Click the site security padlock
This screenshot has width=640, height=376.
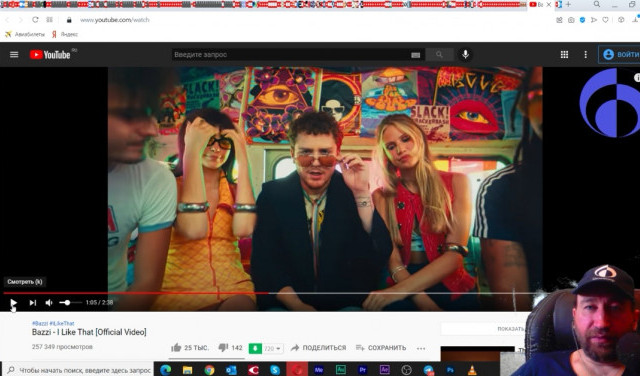69,20
